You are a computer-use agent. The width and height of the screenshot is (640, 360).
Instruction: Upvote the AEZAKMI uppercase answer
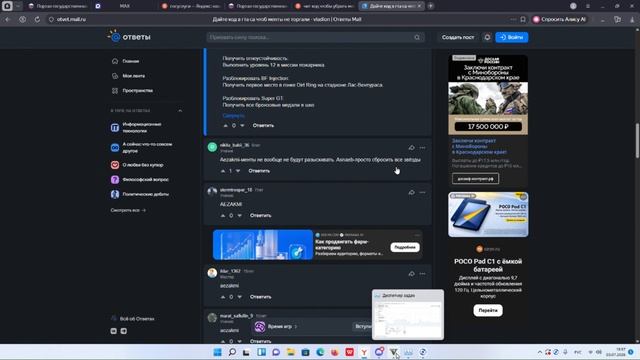pos(223,216)
